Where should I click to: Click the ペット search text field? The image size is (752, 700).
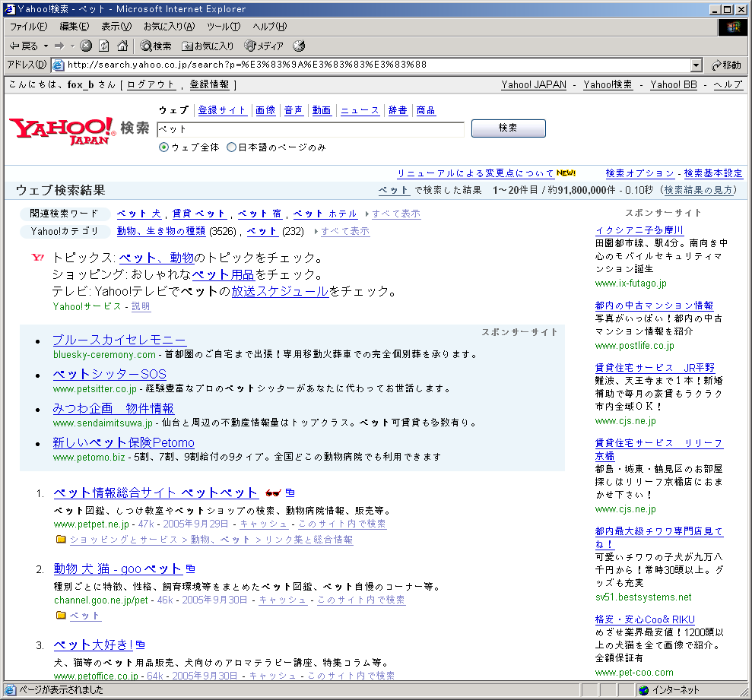click(310, 129)
